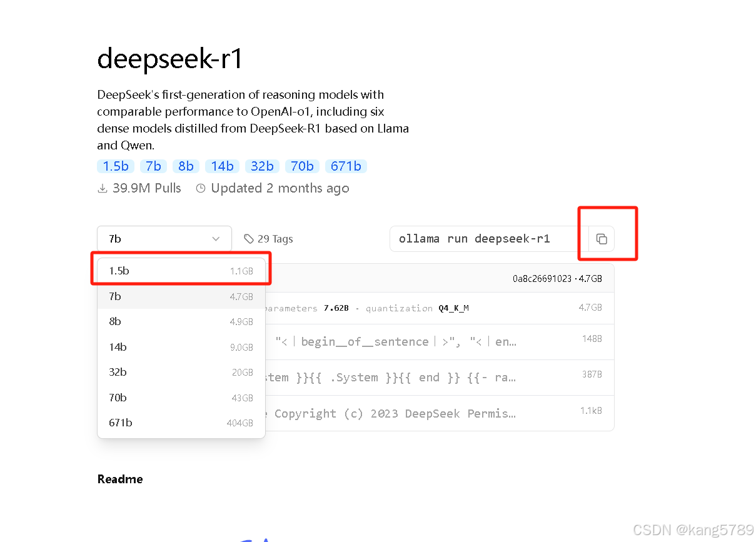Open the begin_of_sentence params row

click(x=440, y=342)
